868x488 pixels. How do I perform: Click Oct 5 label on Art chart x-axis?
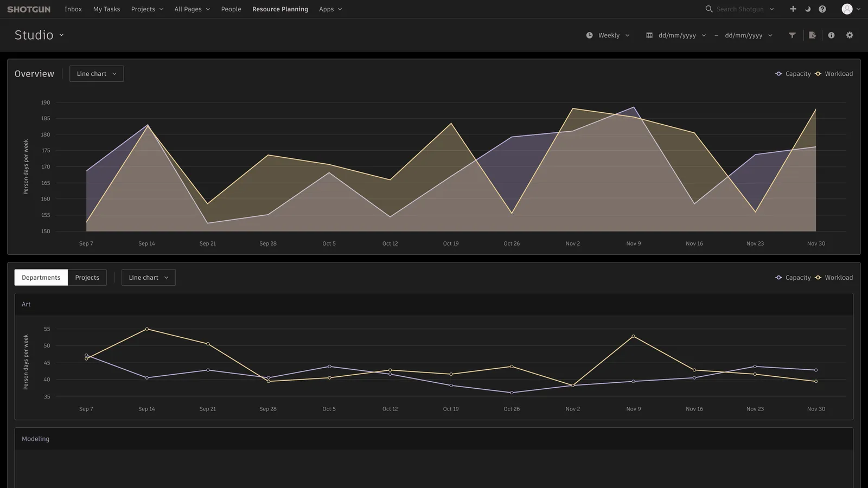tap(329, 409)
